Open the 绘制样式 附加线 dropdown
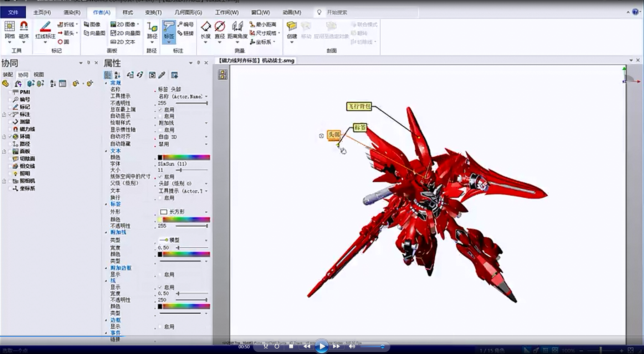This screenshot has height=354, width=644. click(206, 123)
